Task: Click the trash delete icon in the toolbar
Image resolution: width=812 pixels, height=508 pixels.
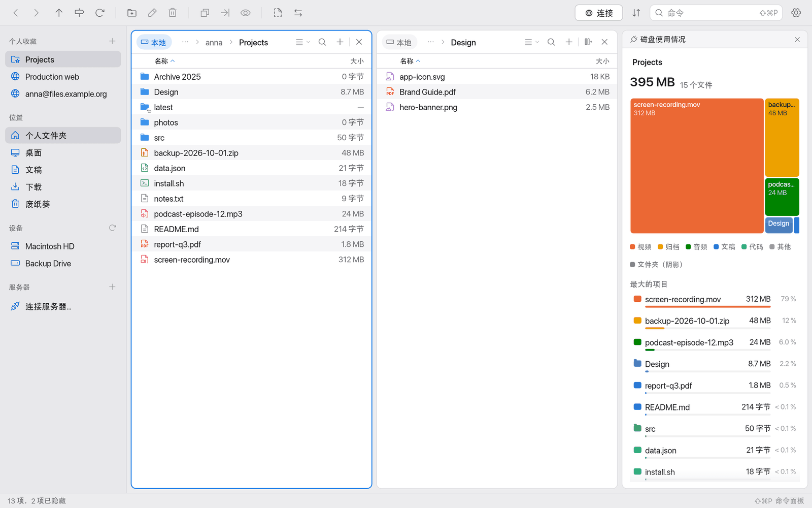Action: tap(173, 13)
